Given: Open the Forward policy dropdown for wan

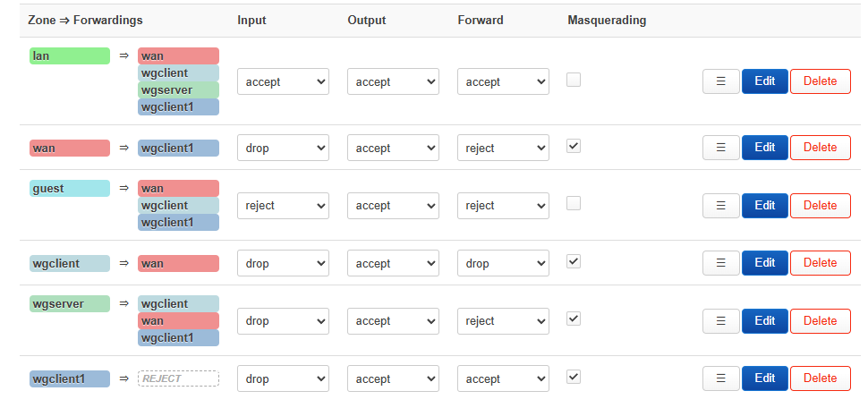Looking at the screenshot, I should [x=503, y=148].
